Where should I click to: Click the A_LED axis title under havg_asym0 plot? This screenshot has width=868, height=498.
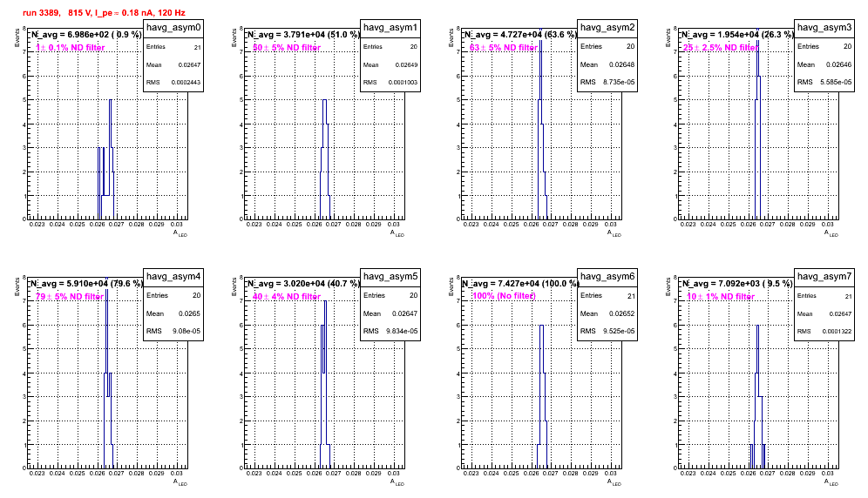[x=180, y=233]
